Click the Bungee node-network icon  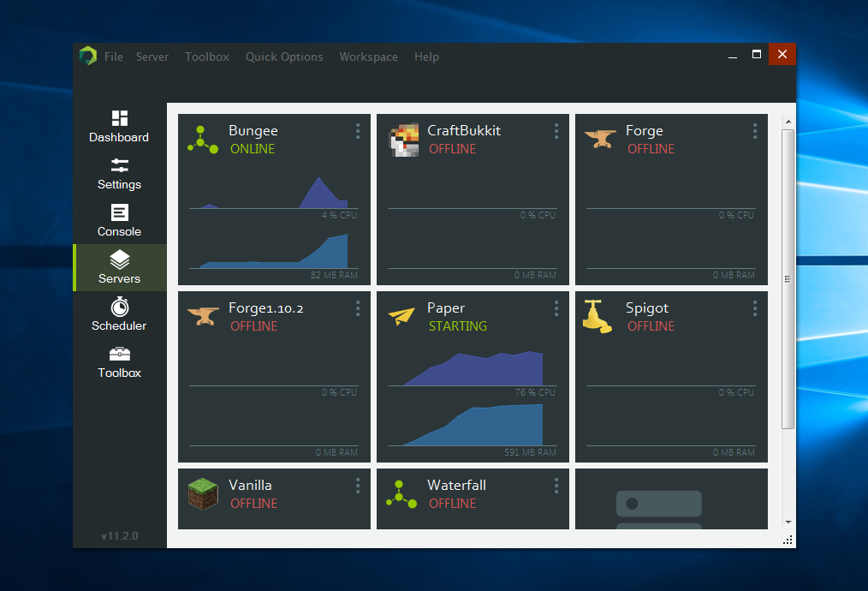(x=202, y=140)
